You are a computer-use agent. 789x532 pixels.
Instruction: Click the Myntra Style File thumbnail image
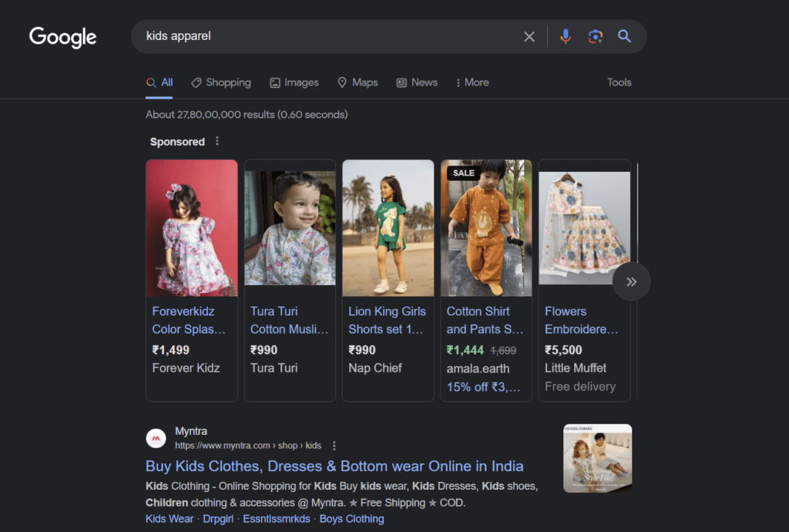coord(596,458)
